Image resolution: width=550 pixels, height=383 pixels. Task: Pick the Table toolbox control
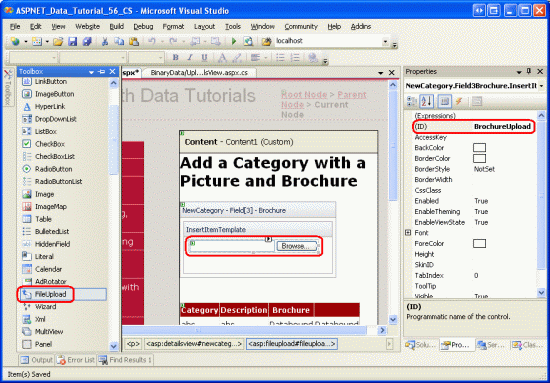43,219
